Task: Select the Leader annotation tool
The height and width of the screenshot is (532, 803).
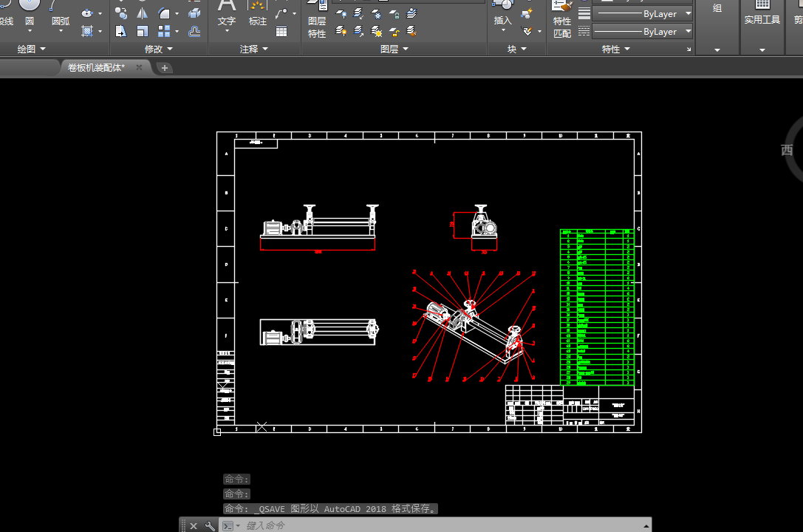Action: 281,13
